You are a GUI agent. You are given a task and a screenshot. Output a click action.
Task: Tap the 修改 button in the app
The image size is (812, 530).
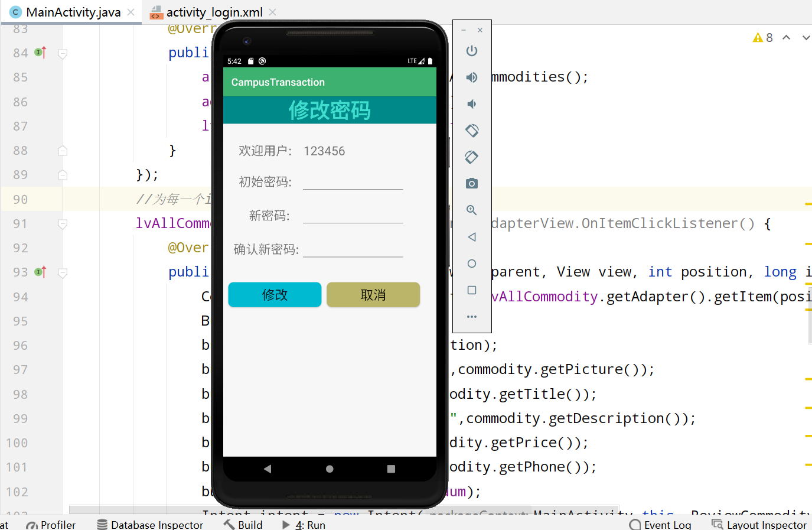tap(275, 295)
